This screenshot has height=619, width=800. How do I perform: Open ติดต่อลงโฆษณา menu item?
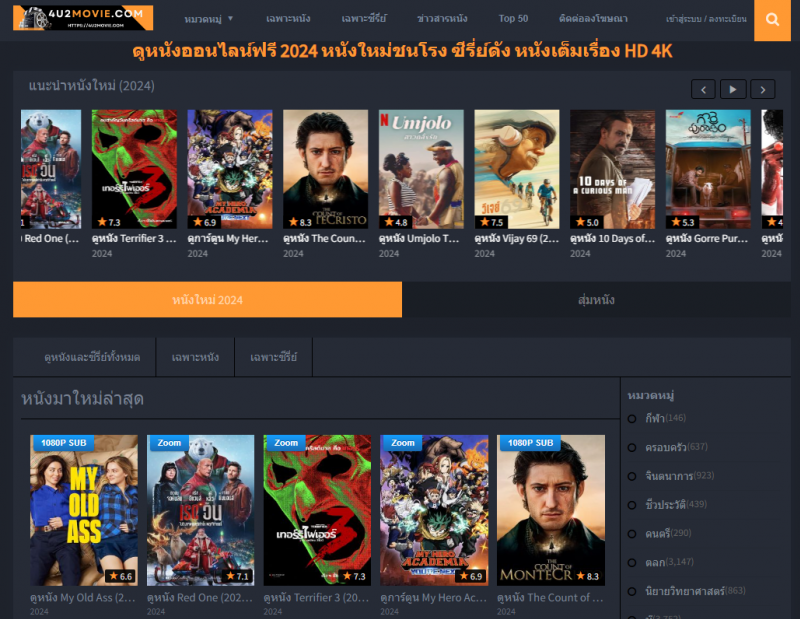[x=593, y=19]
